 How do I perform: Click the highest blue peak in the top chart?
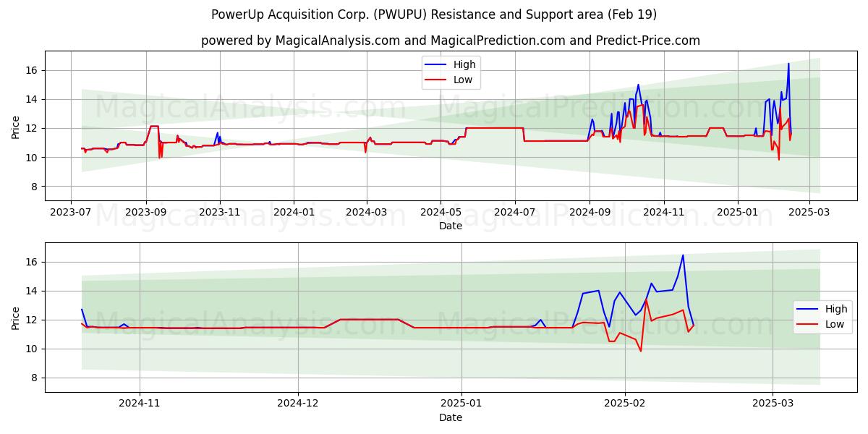[788, 64]
